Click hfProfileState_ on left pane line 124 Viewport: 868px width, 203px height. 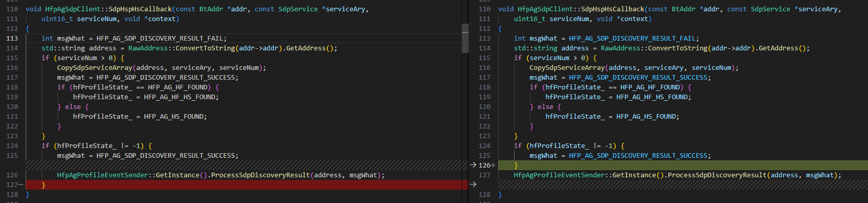coord(87,146)
